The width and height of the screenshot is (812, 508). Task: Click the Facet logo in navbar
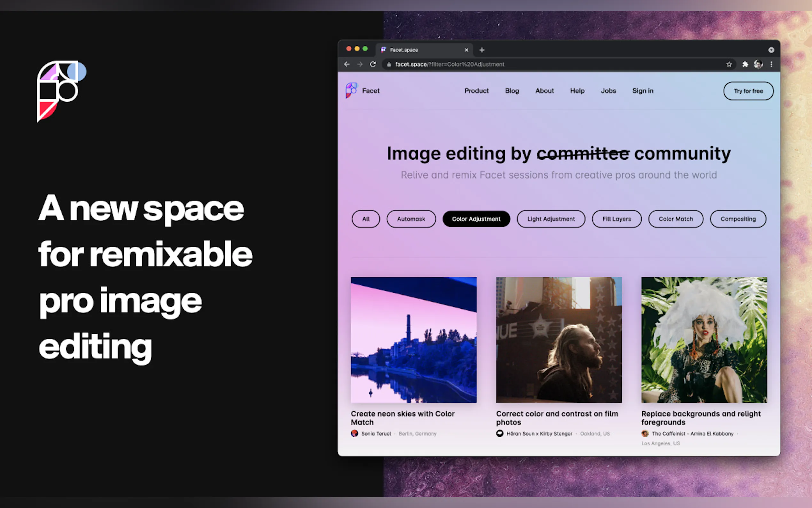[x=351, y=91]
